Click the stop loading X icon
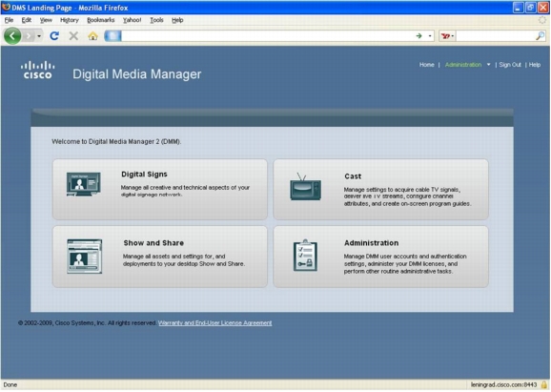 coord(73,36)
